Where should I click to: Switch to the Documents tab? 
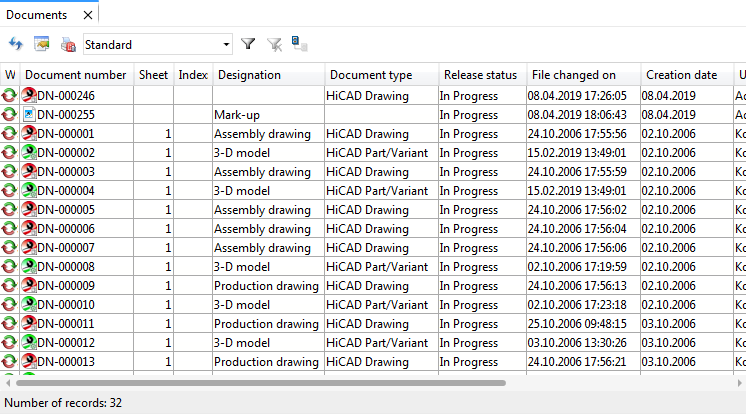click(x=35, y=15)
